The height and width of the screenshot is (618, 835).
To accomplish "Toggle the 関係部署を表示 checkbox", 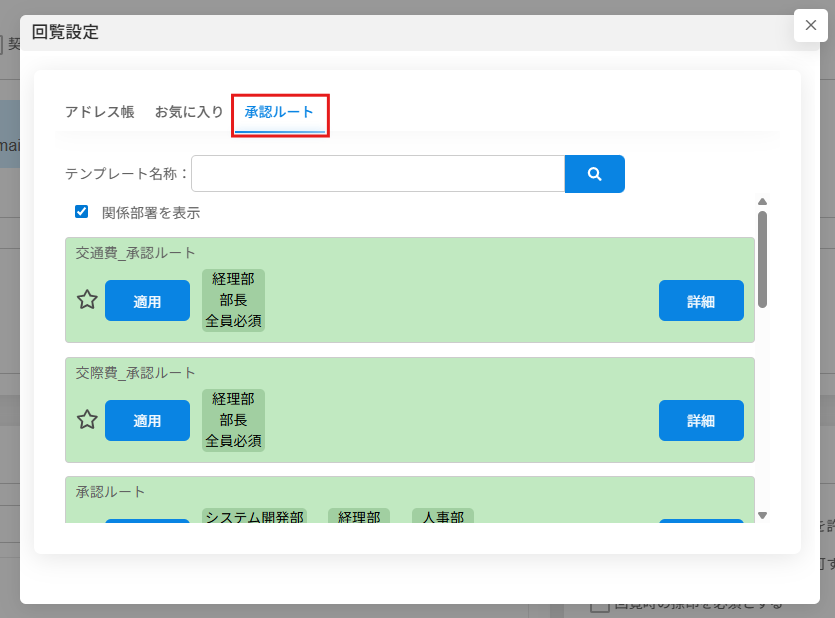I will [82, 212].
